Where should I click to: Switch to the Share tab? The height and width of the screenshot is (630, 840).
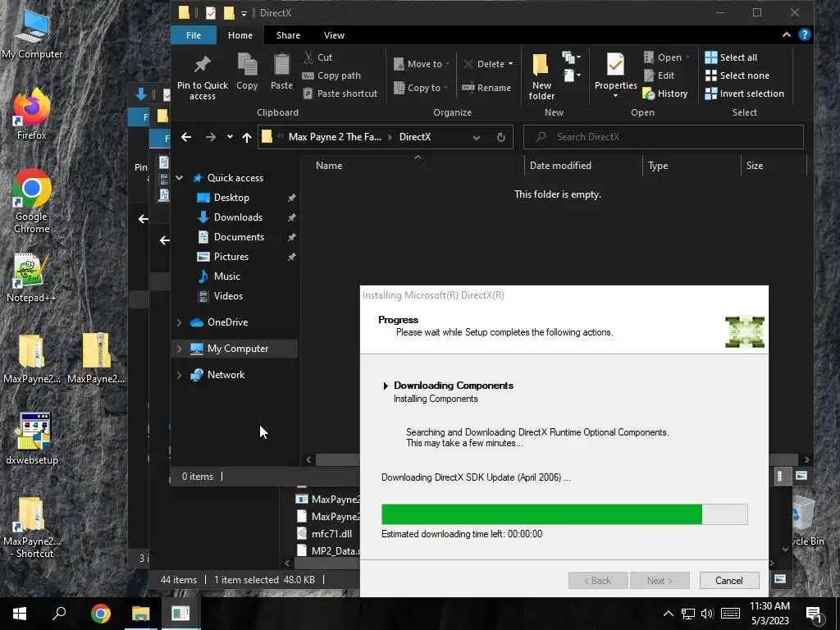point(288,34)
